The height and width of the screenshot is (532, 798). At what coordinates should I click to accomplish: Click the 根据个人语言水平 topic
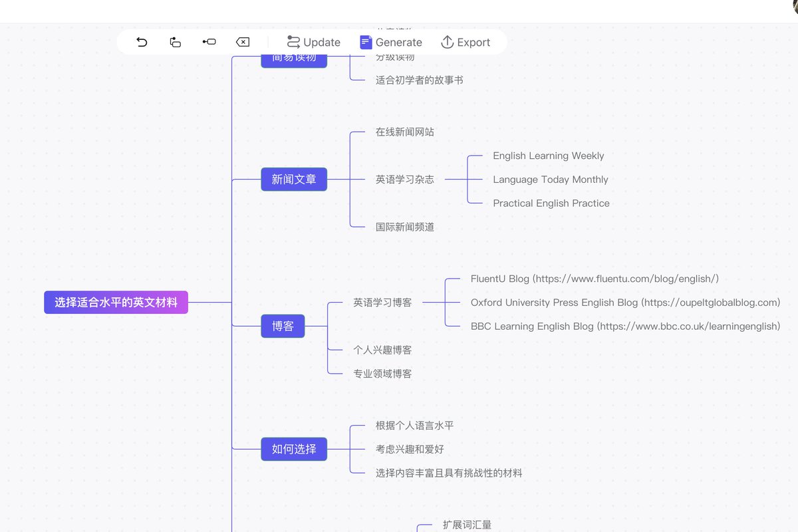tap(414, 425)
